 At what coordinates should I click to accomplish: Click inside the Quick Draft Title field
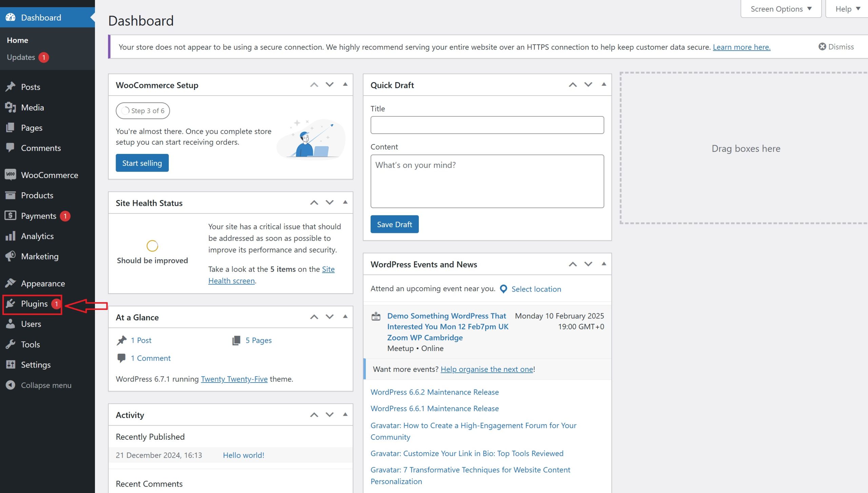click(x=487, y=125)
